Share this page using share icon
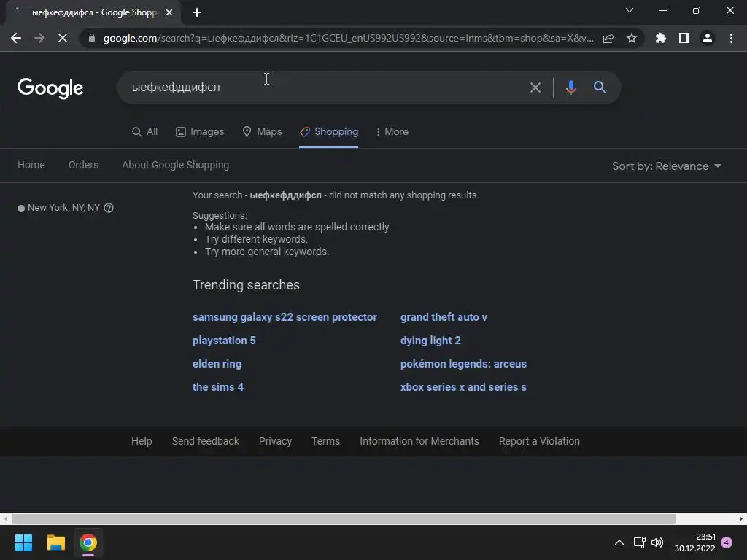The image size is (747, 560). 608,38
